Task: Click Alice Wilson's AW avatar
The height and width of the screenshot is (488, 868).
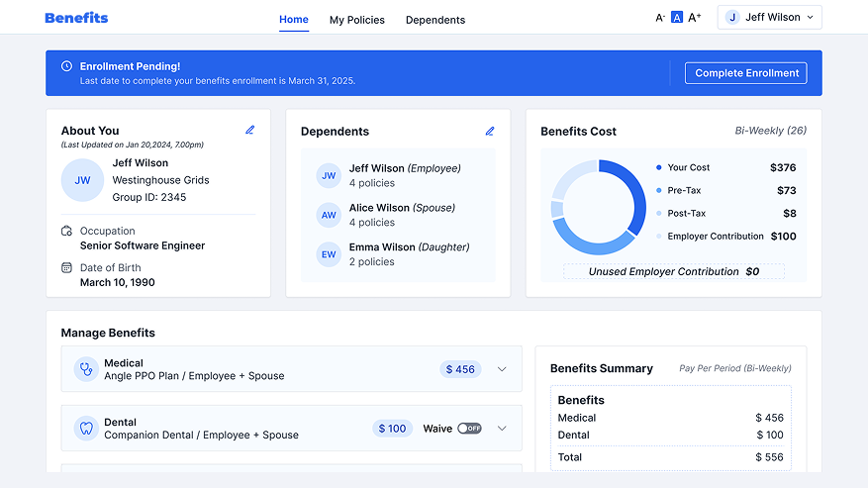Action: tap(329, 215)
